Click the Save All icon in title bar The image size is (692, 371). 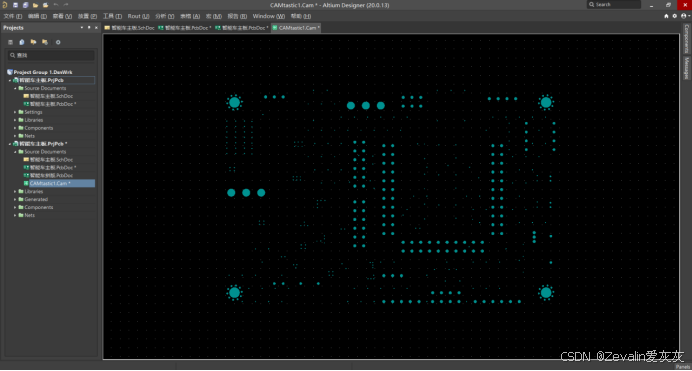click(x=26, y=5)
